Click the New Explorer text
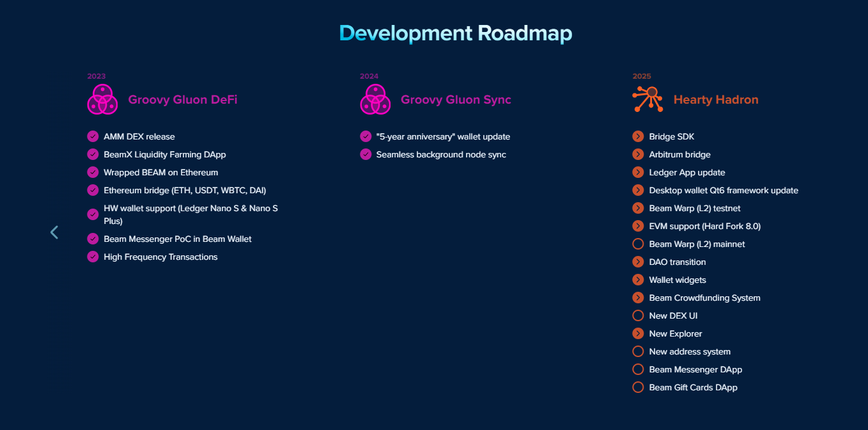 (676, 333)
